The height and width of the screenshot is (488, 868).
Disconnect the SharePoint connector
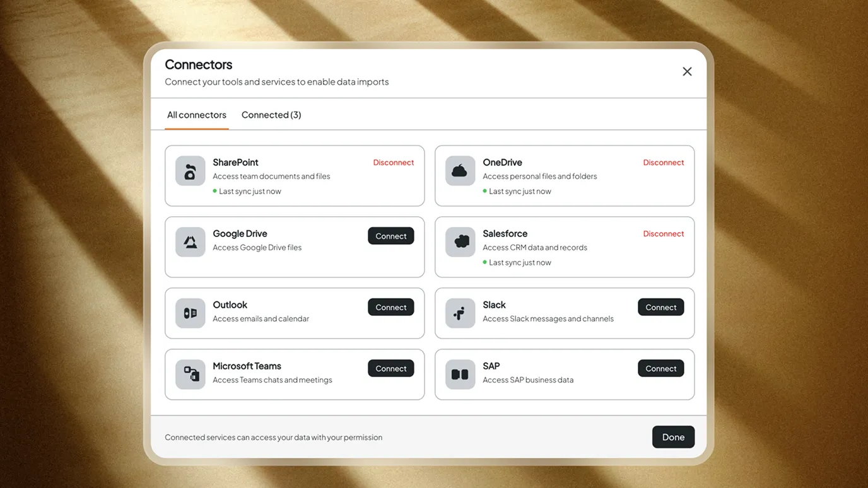coord(393,163)
